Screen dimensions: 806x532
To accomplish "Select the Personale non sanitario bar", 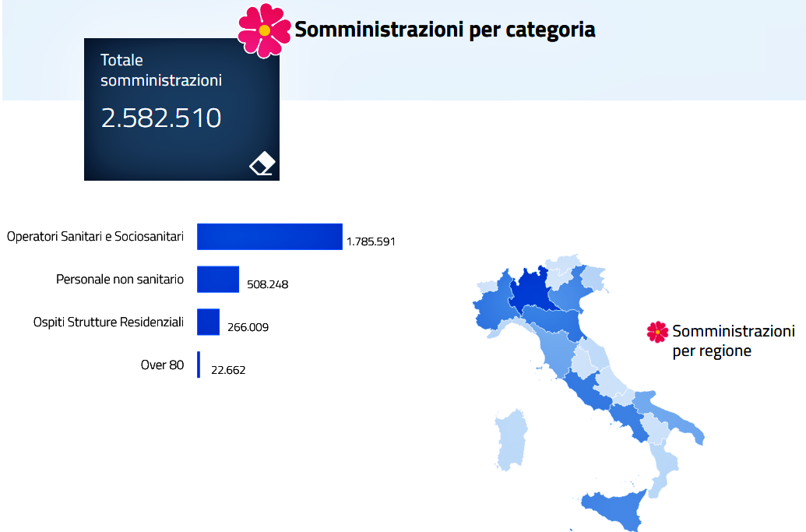I will pos(218,280).
